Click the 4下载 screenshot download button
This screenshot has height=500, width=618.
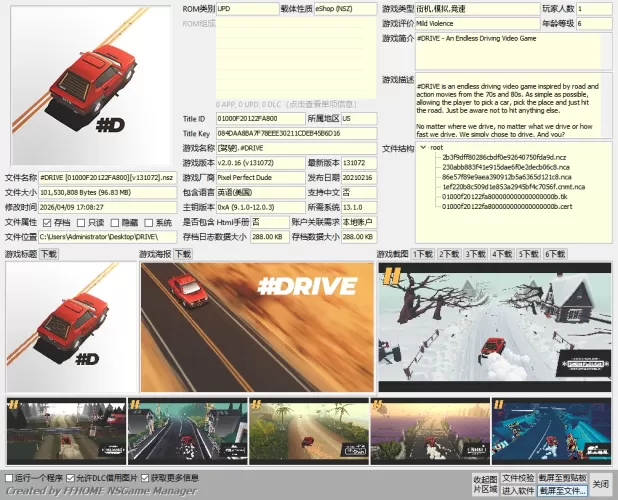click(502, 254)
